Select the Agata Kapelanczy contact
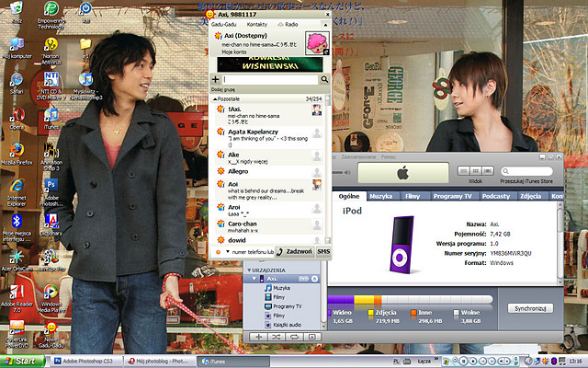 pos(268,138)
